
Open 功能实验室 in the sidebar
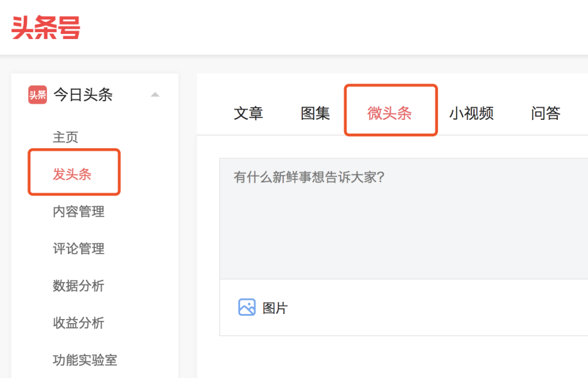85,360
